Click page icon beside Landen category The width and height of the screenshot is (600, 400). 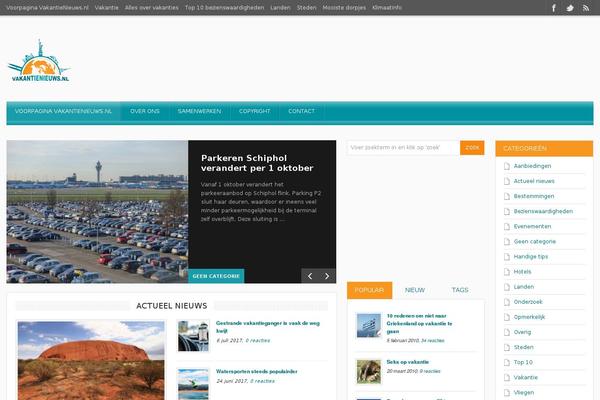(x=507, y=287)
